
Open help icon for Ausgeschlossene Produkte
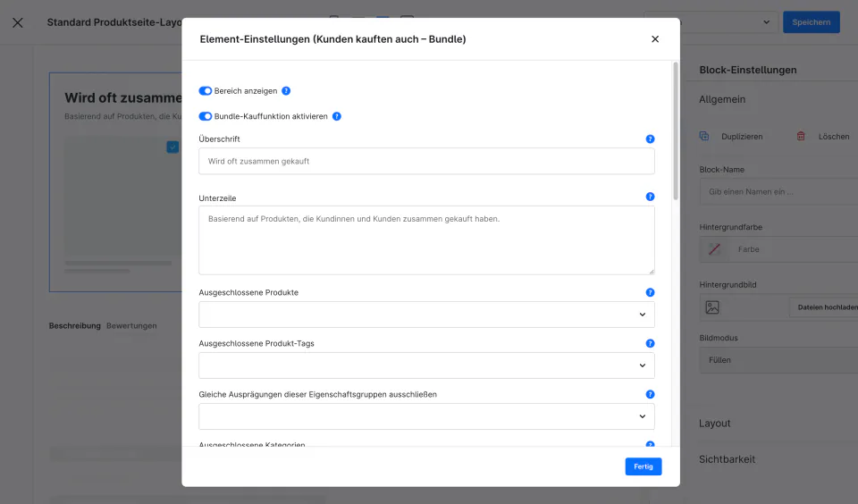(x=650, y=292)
